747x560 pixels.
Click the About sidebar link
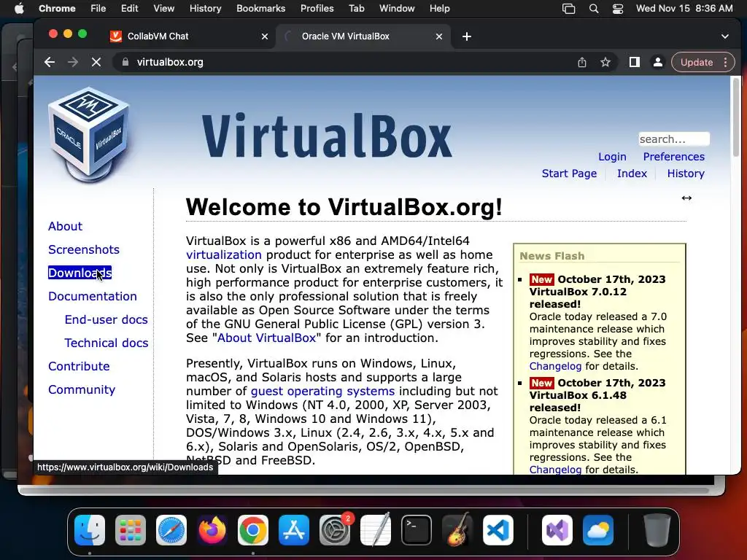coord(65,226)
